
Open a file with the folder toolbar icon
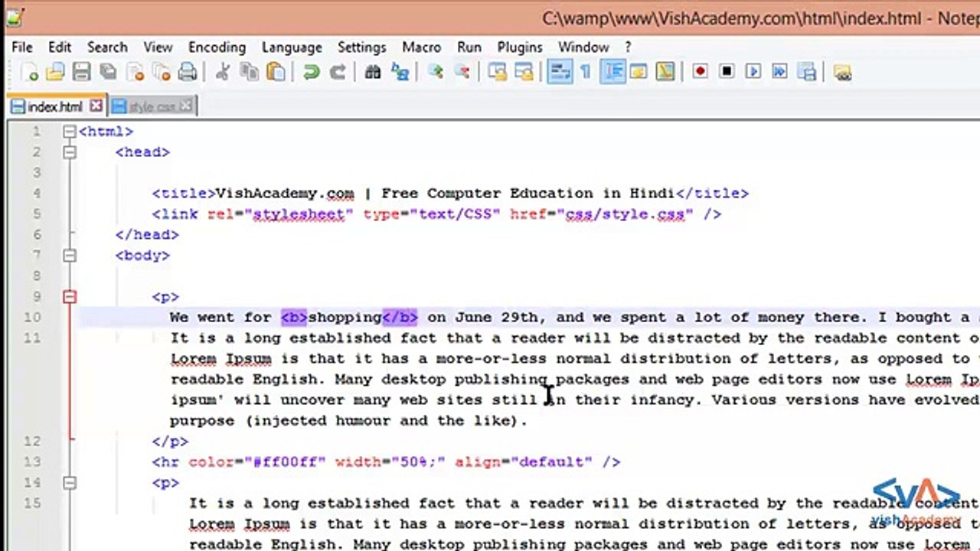click(x=55, y=72)
